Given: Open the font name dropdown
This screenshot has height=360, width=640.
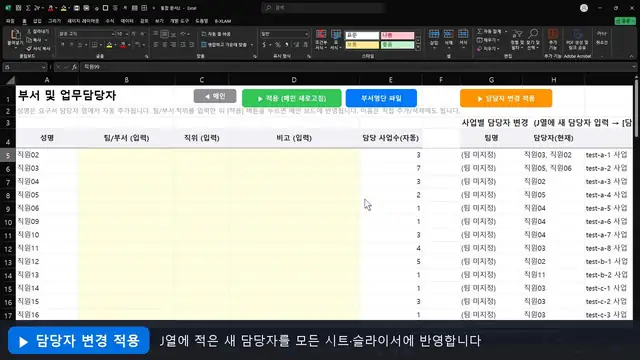Looking at the screenshot, I should [x=113, y=34].
